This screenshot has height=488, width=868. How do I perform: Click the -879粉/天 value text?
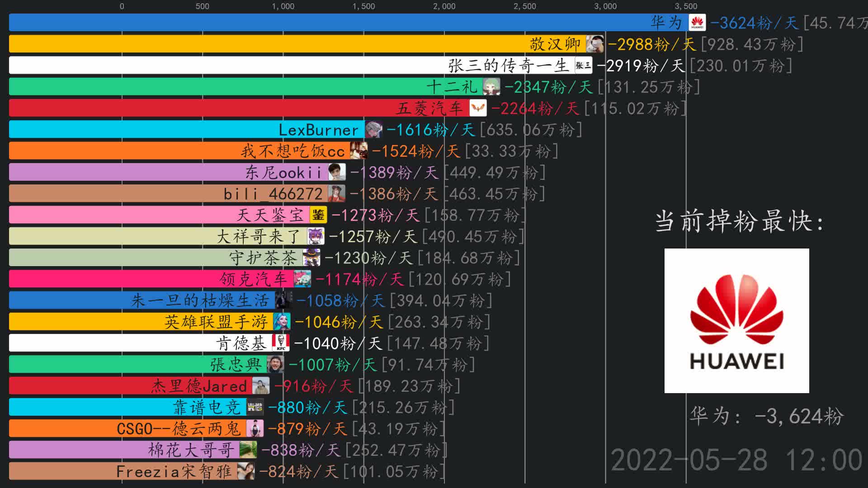307,429
